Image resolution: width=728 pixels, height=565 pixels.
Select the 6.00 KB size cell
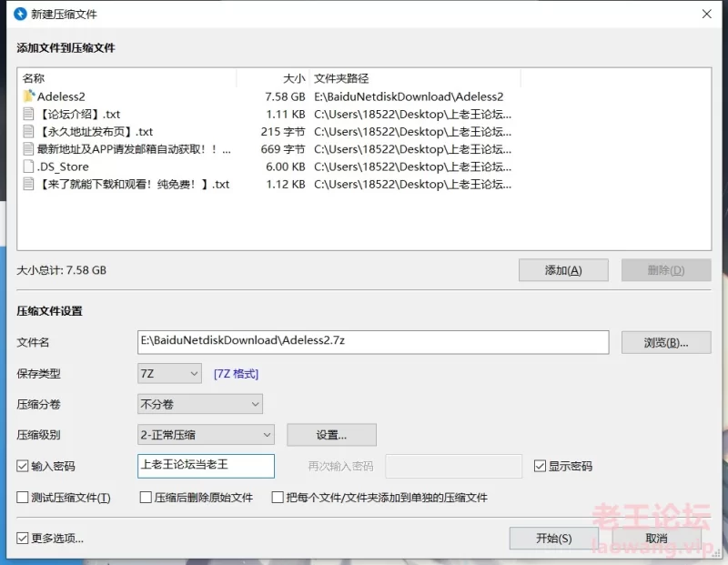pos(286,166)
